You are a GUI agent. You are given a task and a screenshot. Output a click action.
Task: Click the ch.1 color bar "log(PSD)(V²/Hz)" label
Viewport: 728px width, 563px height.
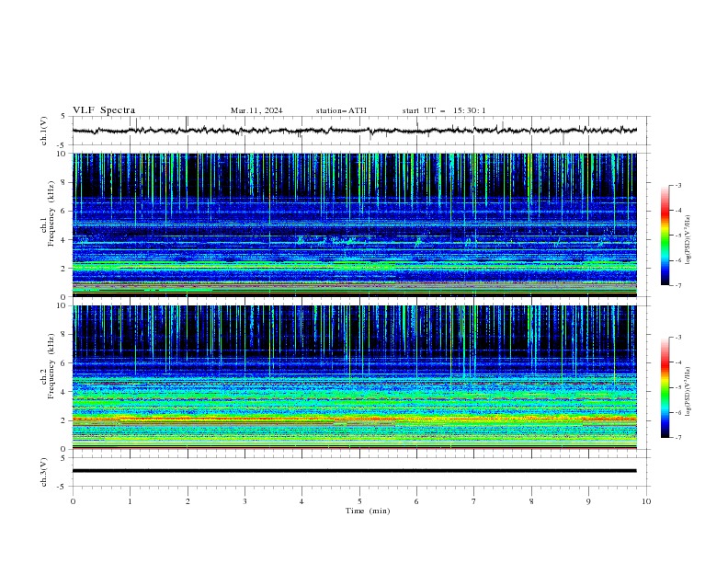click(x=688, y=240)
